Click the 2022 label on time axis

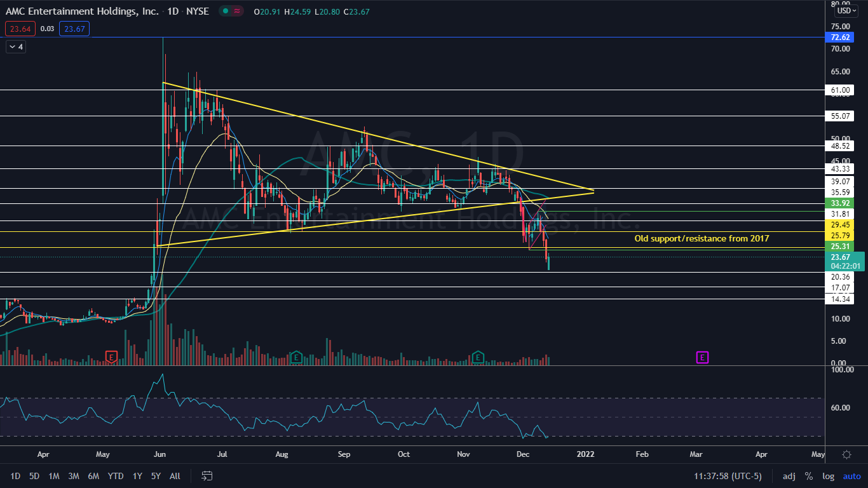[585, 454]
